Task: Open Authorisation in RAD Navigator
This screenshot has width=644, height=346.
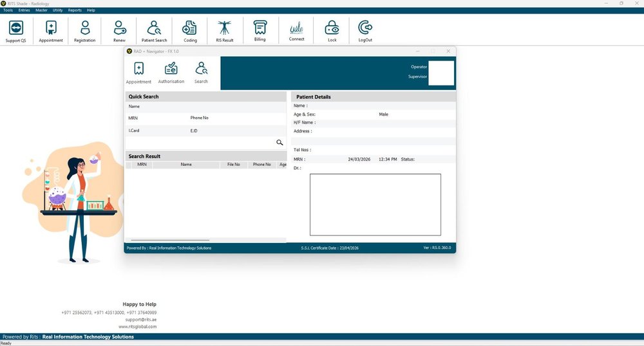Action: [x=171, y=73]
